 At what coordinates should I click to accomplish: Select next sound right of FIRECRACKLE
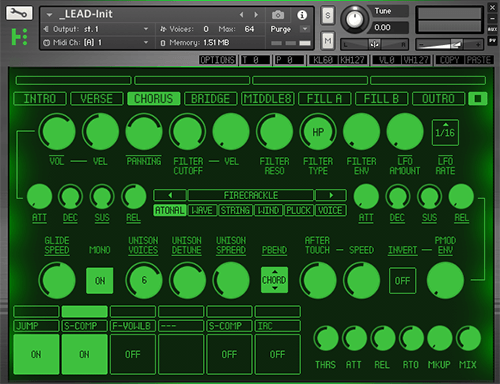point(331,195)
